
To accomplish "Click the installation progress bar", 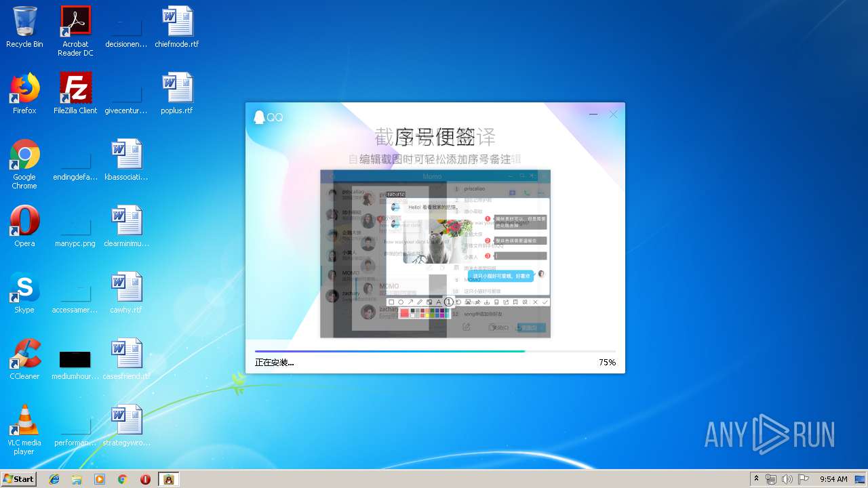I will (x=435, y=351).
